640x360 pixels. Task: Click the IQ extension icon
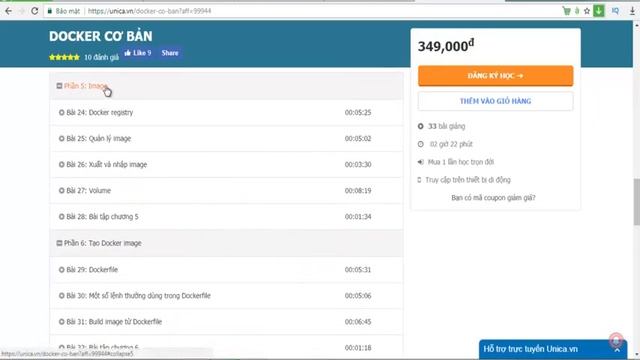coord(615,11)
